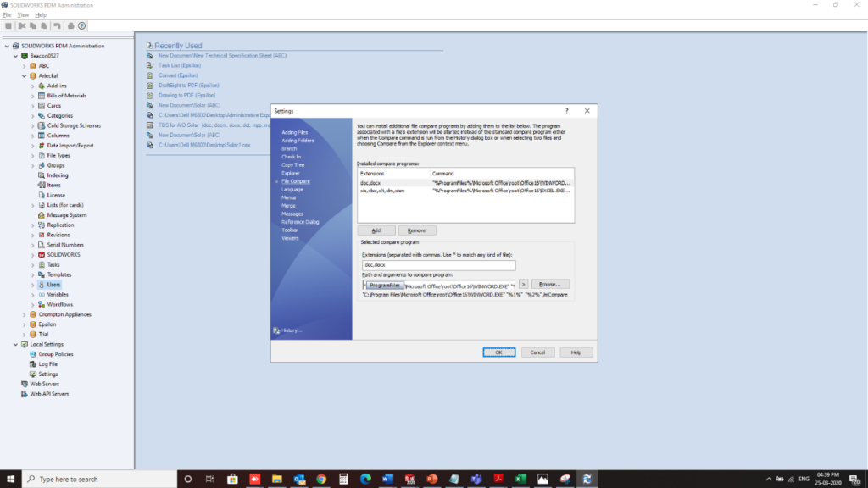Click the Cards node icon
The image size is (868, 488).
tap(42, 106)
